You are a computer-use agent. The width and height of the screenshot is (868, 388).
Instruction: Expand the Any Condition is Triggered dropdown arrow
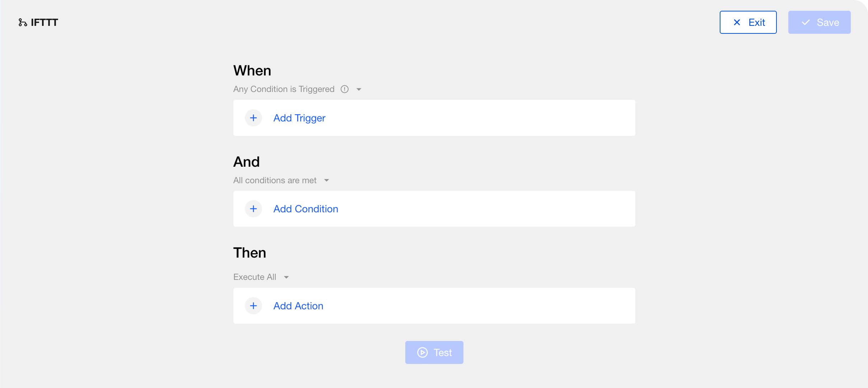pos(359,89)
